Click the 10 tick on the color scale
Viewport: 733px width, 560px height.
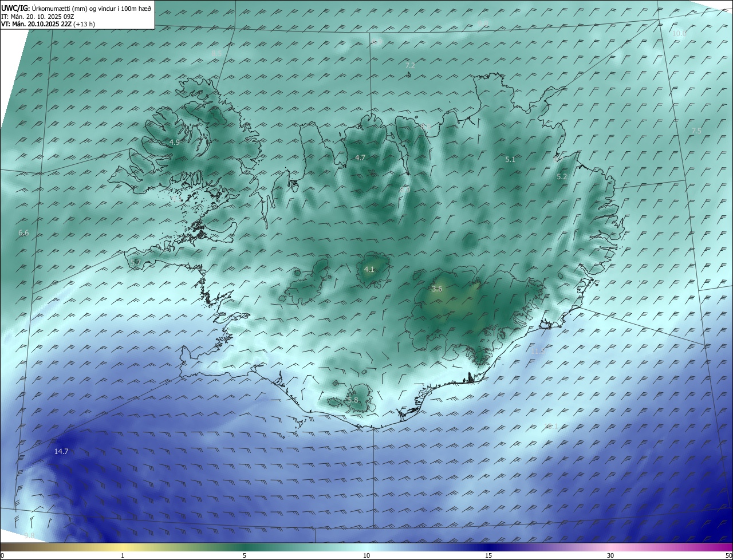coord(366,555)
